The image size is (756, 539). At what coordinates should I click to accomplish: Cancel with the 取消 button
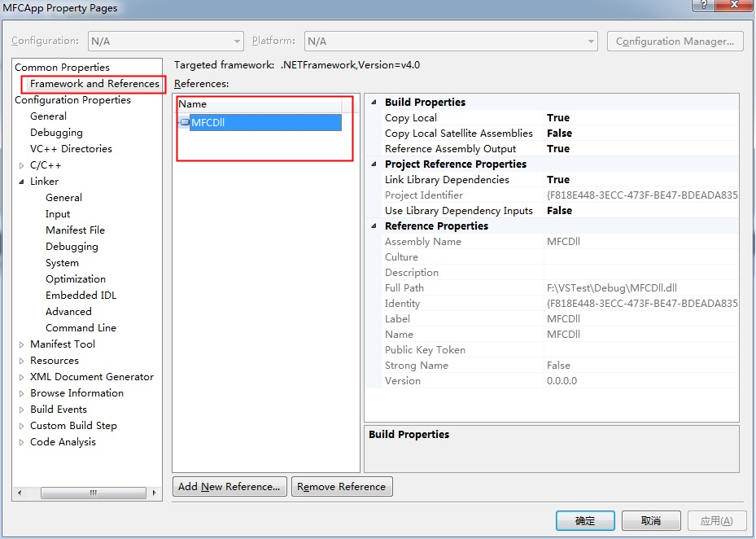(x=651, y=520)
